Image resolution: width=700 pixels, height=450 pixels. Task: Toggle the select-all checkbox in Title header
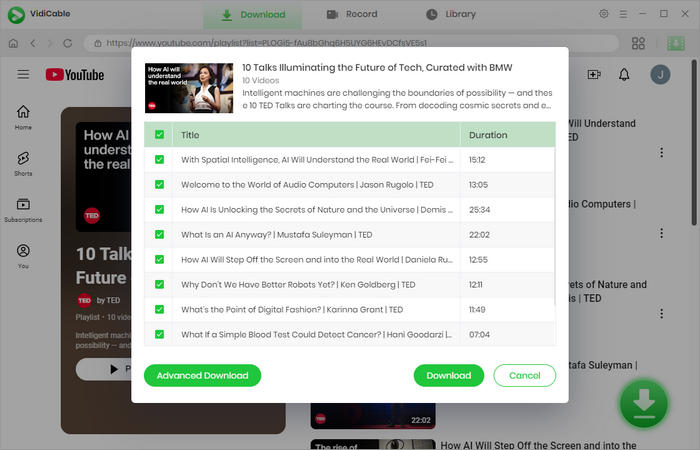pyautogui.click(x=159, y=134)
